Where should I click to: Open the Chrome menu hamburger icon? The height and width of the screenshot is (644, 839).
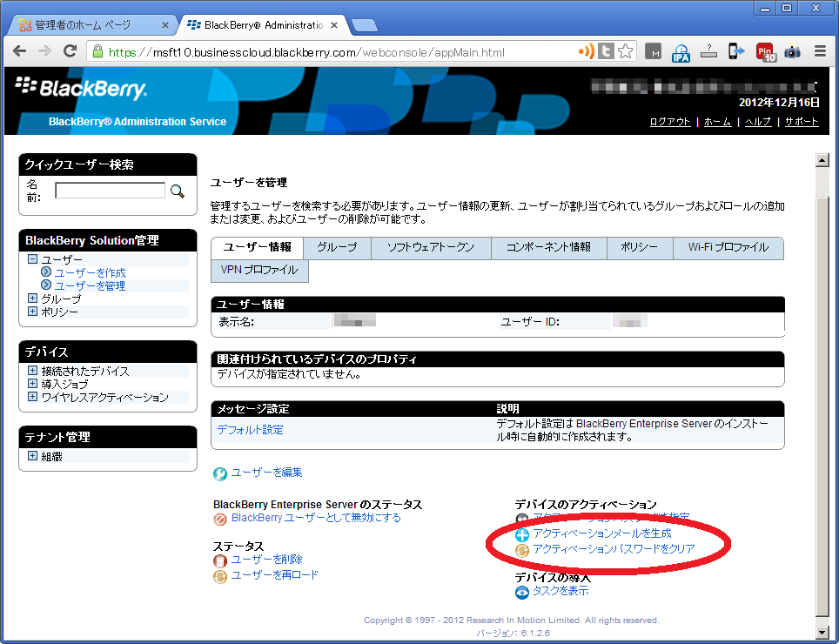tap(820, 51)
